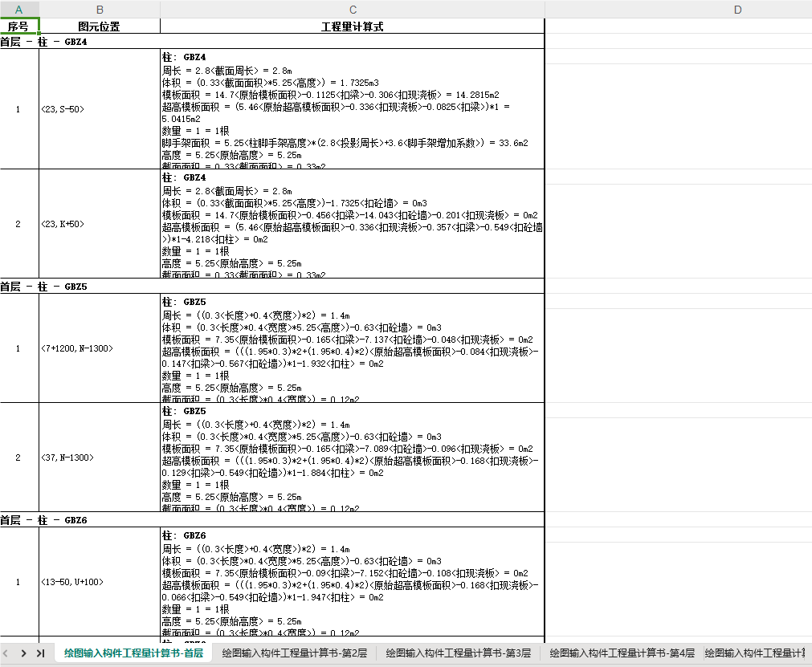Select column A header
This screenshot has width=812, height=667.
[x=19, y=10]
